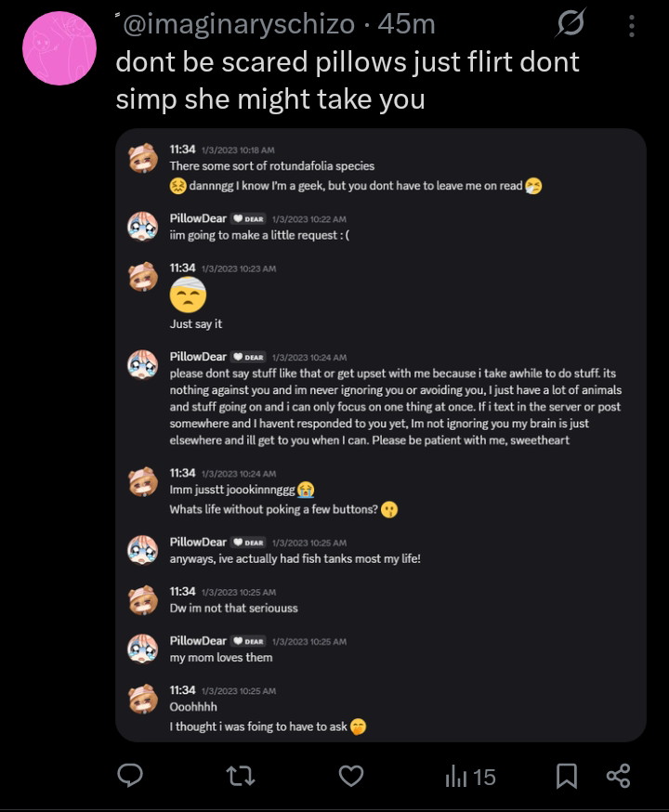Open the embedded Discord screenshot image

coord(380,435)
